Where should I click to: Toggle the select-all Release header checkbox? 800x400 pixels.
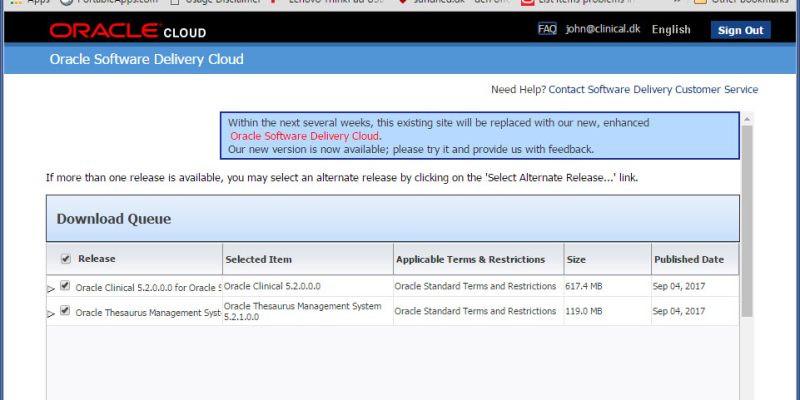tap(66, 259)
